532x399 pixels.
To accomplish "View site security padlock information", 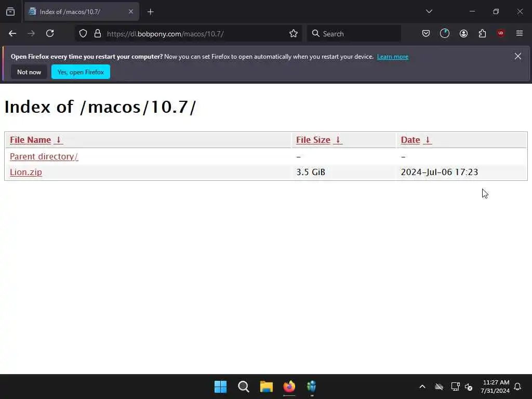I will coord(98,34).
